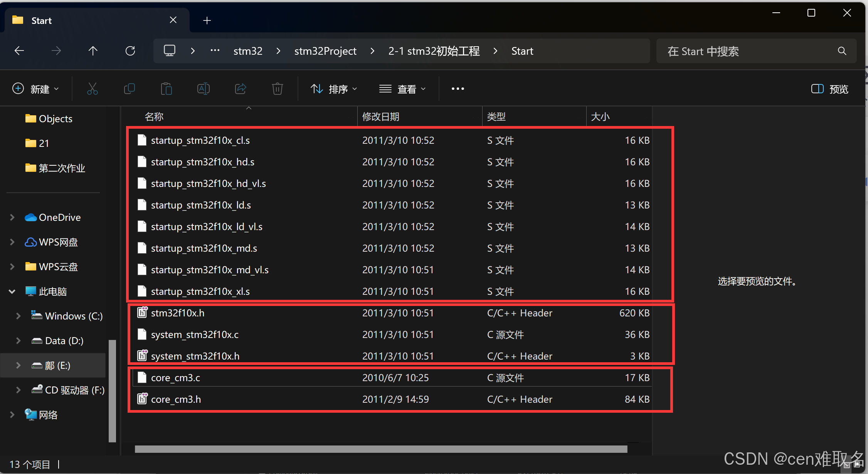
Task: Sort by the 修改日期 column header
Action: (381, 116)
